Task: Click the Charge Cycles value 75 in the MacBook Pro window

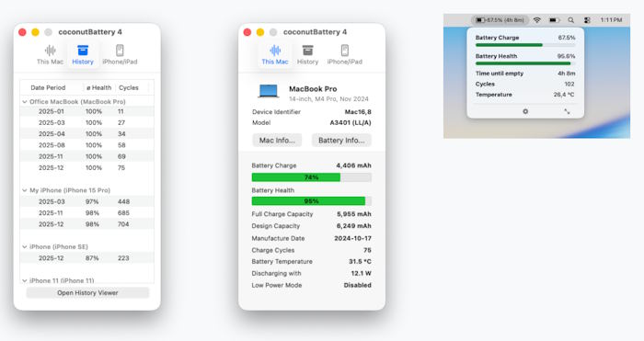Action: click(367, 250)
